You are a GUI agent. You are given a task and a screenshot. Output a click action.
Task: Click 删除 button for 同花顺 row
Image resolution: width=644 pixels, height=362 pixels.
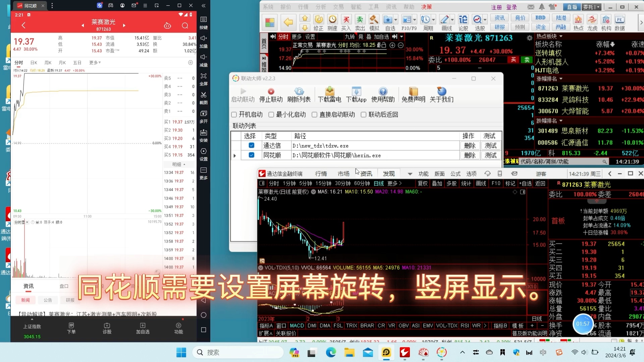pyautogui.click(x=470, y=155)
